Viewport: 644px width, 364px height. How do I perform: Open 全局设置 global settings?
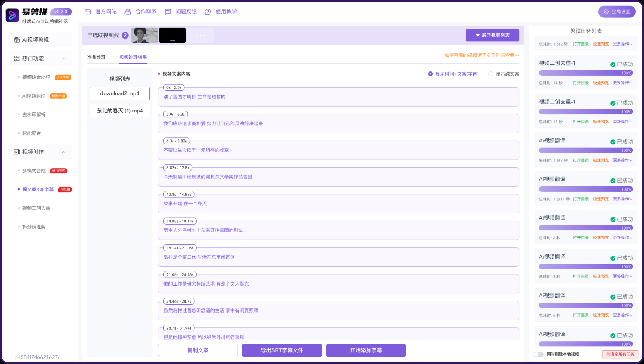(x=617, y=12)
